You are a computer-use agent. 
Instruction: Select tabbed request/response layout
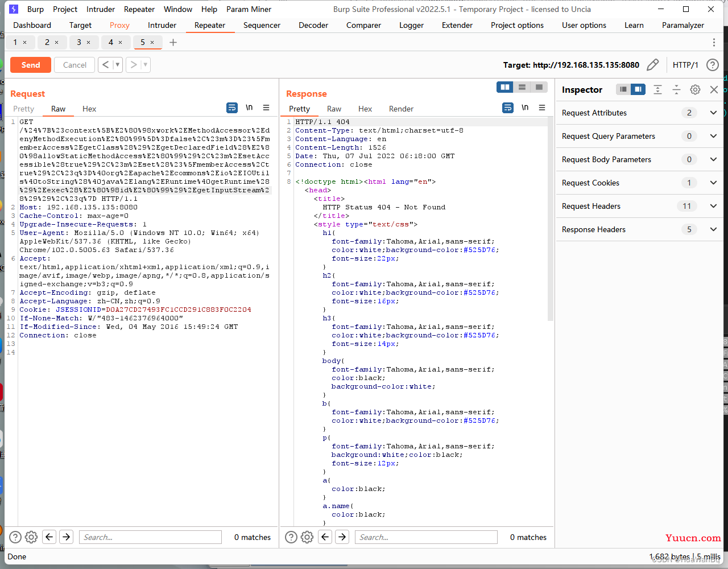539,87
